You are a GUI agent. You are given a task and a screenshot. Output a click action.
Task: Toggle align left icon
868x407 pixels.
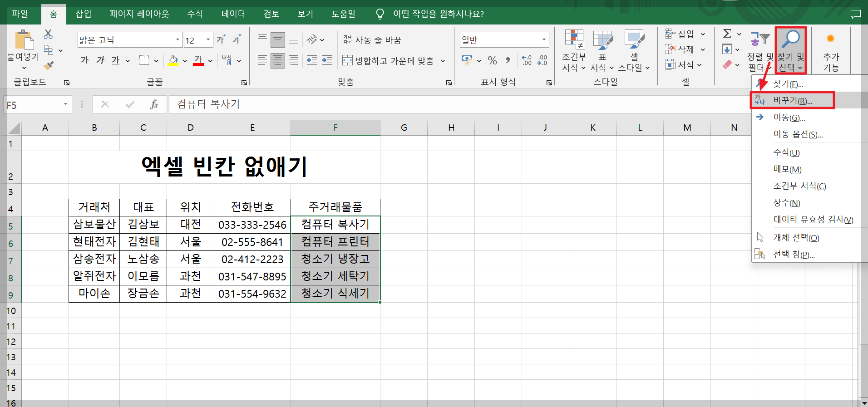tap(262, 60)
